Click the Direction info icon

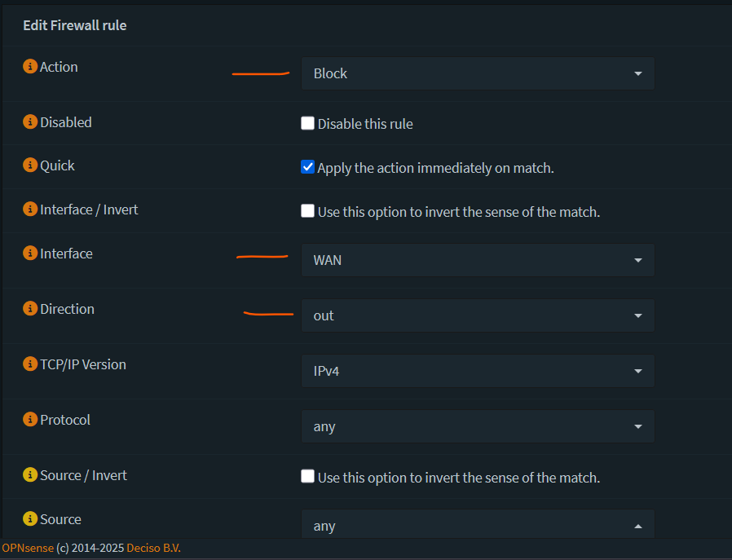click(x=30, y=309)
